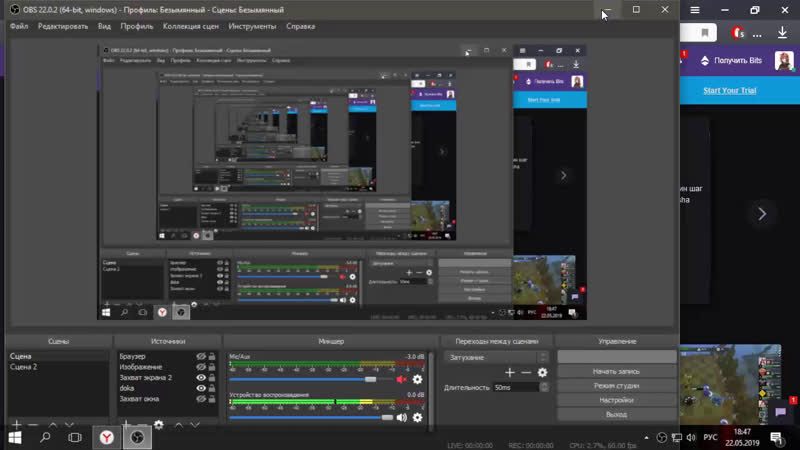800x450 pixels.
Task: Click the Устройство воспроизведения volume slider
Action: point(310,417)
